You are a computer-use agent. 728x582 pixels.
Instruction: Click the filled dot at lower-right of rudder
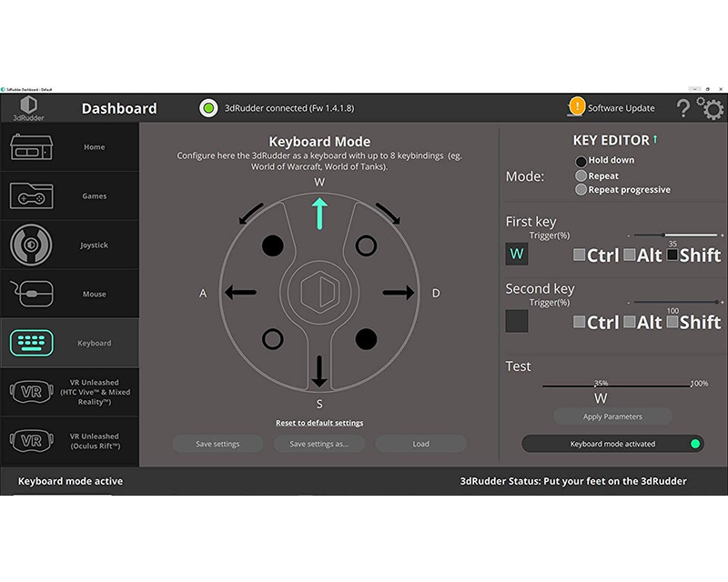click(366, 339)
